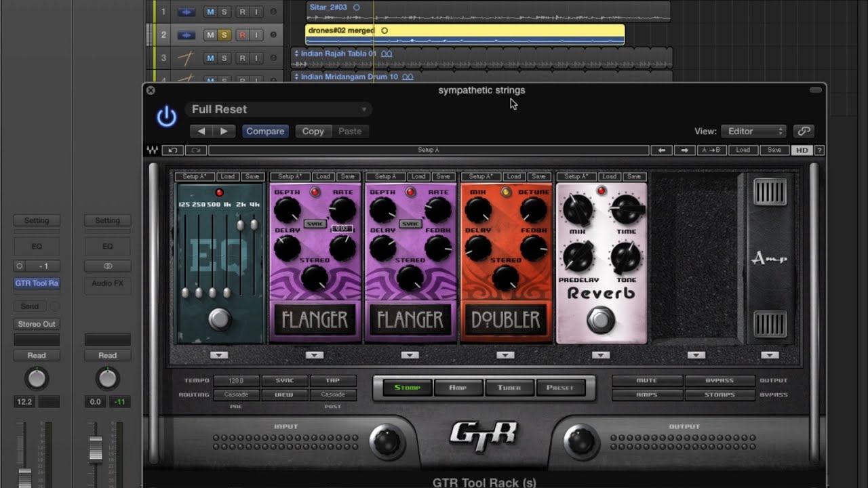This screenshot has width=868, height=488.
Task: Open the slot menu below Doubler pedal
Action: coord(506,355)
